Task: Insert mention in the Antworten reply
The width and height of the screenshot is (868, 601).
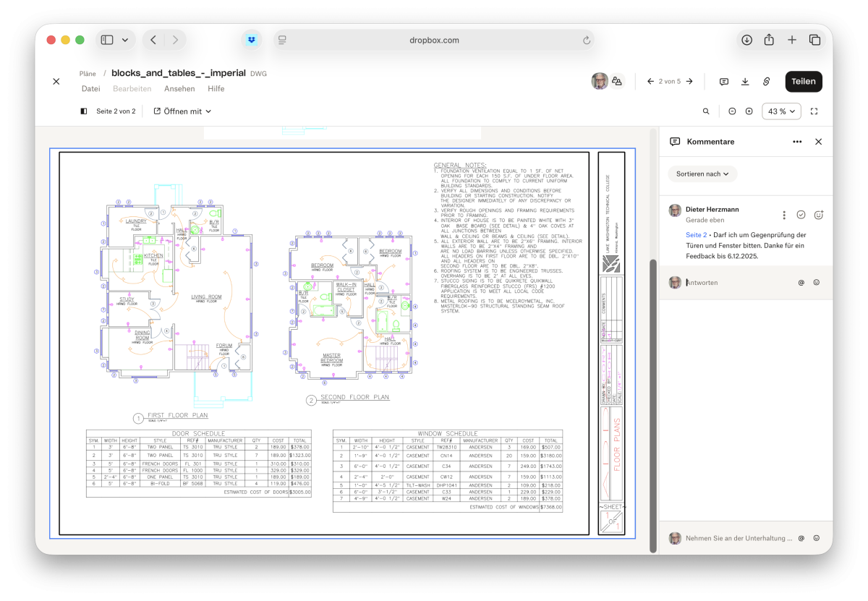Action: (801, 283)
